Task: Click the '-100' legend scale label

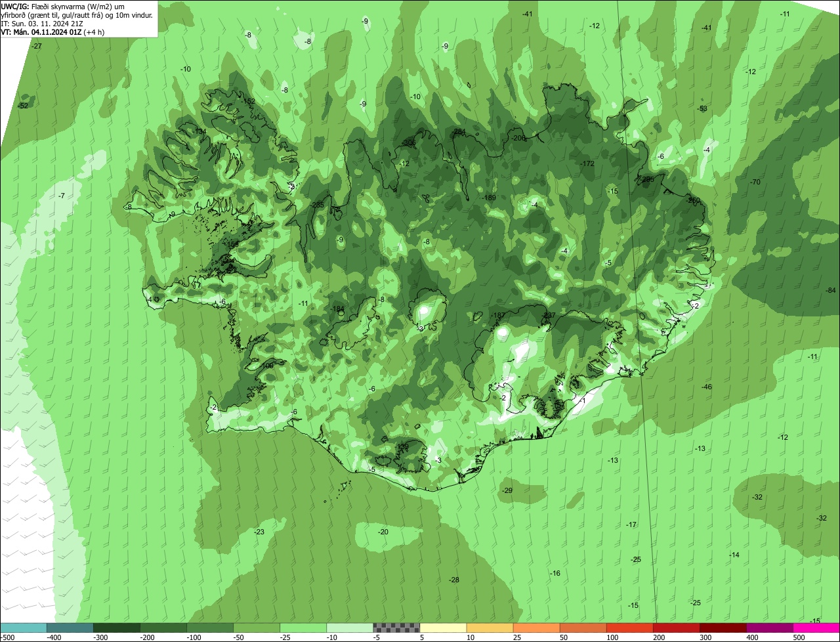Action: pos(194,637)
